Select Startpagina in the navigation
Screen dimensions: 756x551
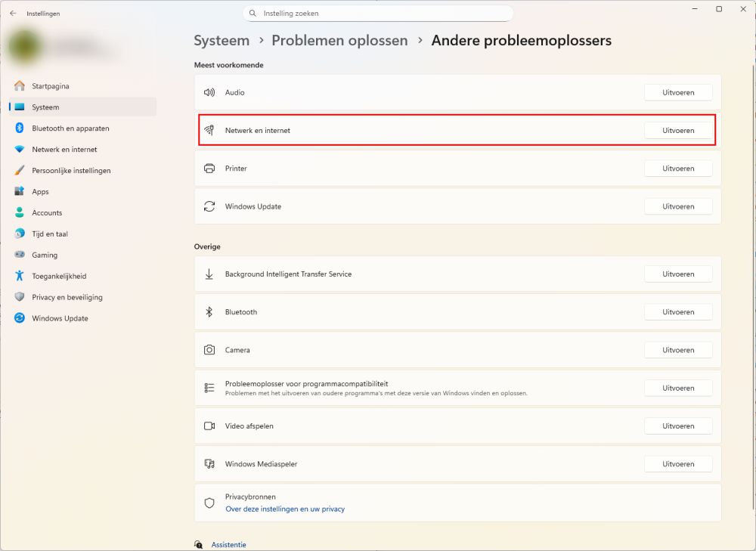50,86
